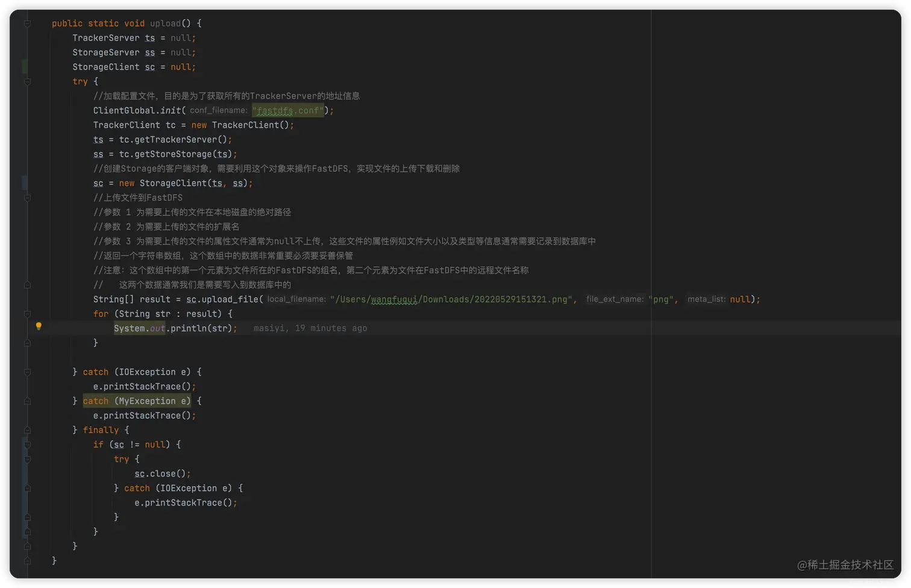Fold the catch (MyException e) block
The height and width of the screenshot is (588, 911).
27,401
